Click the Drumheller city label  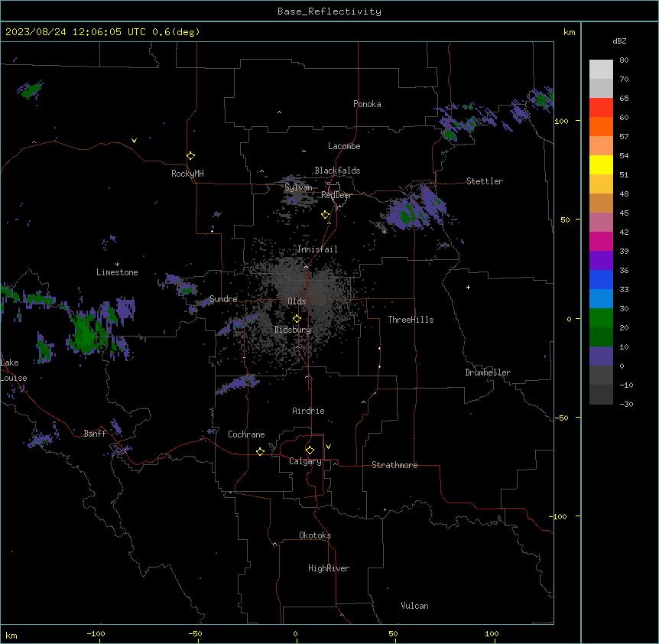point(488,372)
